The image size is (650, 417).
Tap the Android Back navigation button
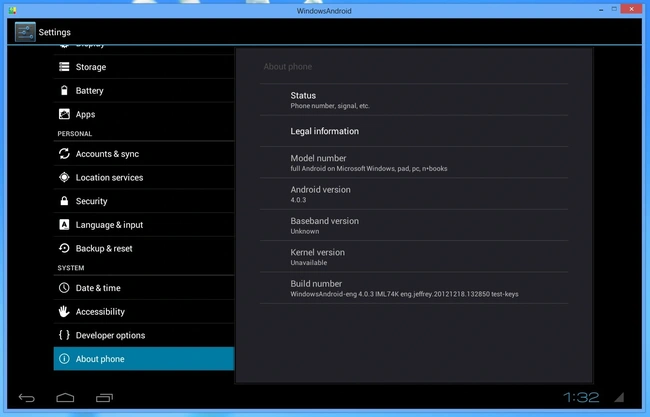pos(27,398)
